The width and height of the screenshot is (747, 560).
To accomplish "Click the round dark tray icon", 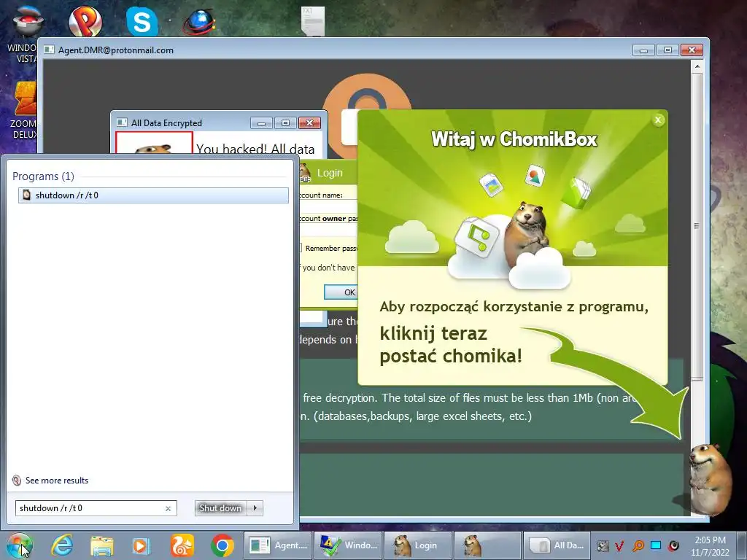I will click(x=673, y=545).
